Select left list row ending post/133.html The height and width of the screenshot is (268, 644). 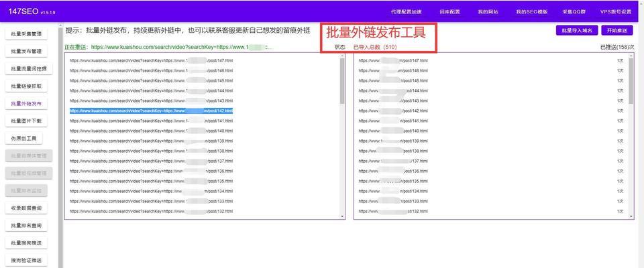coord(151,201)
